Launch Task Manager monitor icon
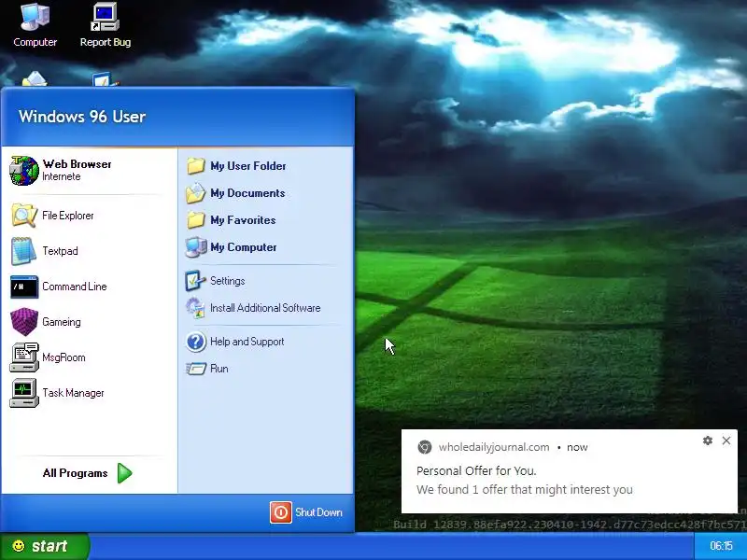 point(24,393)
